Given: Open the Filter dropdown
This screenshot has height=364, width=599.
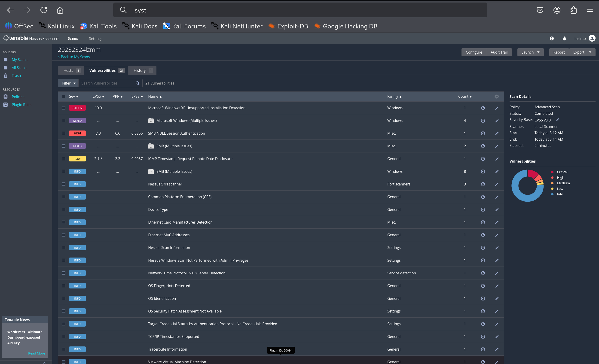Looking at the screenshot, I should 68,83.
